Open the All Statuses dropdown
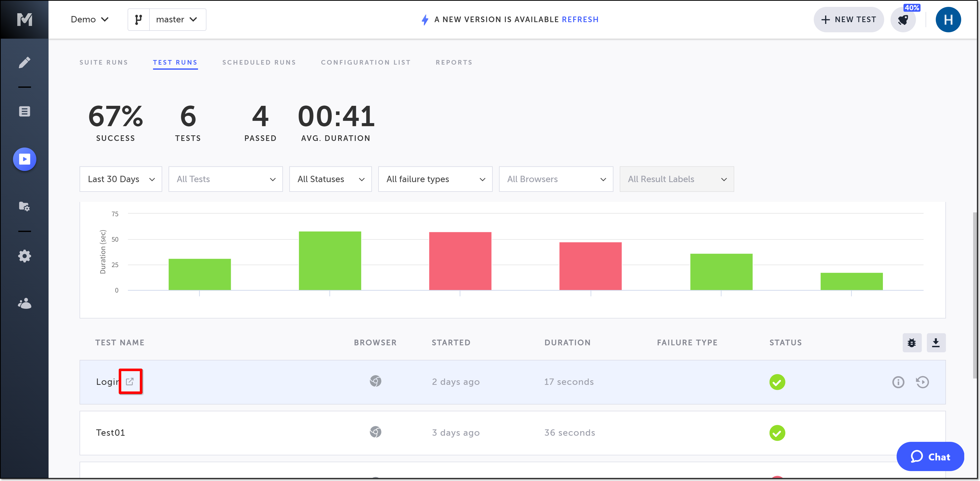 tap(330, 179)
